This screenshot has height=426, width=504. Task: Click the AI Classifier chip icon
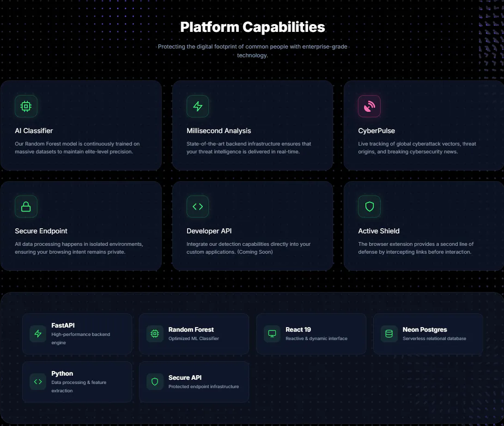(26, 106)
